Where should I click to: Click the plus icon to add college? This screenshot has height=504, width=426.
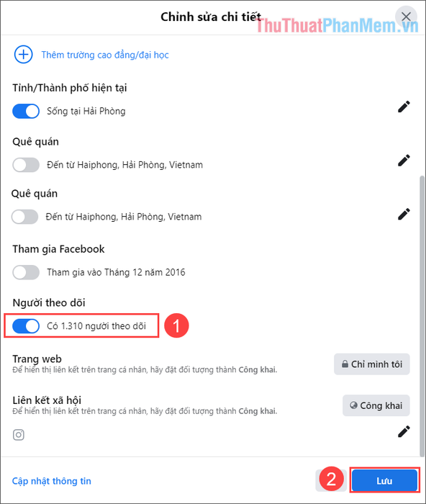(x=23, y=55)
